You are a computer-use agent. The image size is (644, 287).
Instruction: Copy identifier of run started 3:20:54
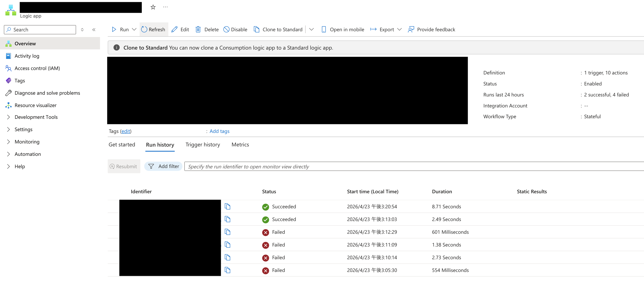(227, 207)
